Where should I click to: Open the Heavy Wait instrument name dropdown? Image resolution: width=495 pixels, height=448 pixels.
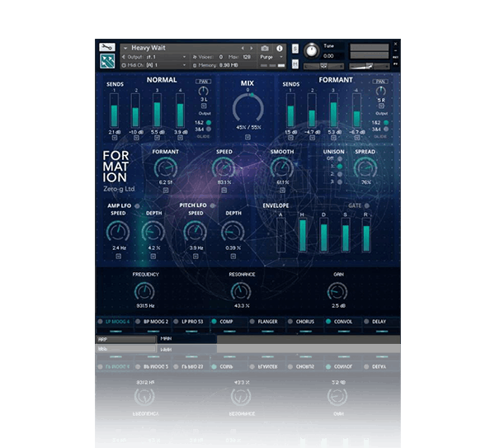[x=125, y=49]
